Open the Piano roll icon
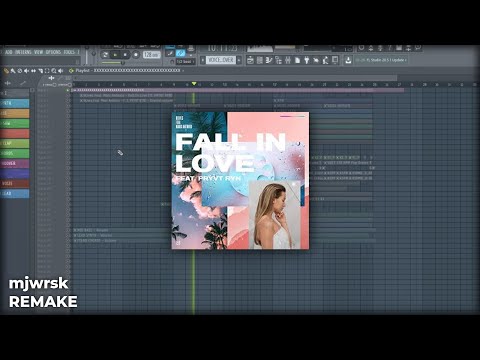Screen dimensions: 480x360 point(269,60)
